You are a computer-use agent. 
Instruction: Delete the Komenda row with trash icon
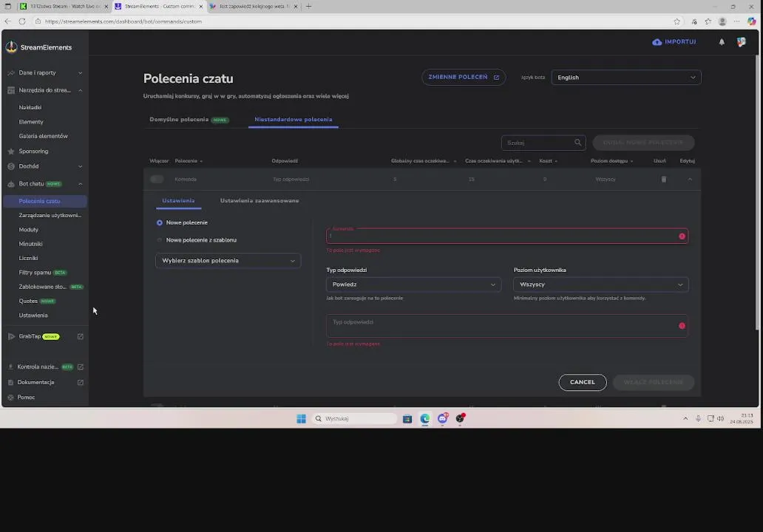click(664, 179)
